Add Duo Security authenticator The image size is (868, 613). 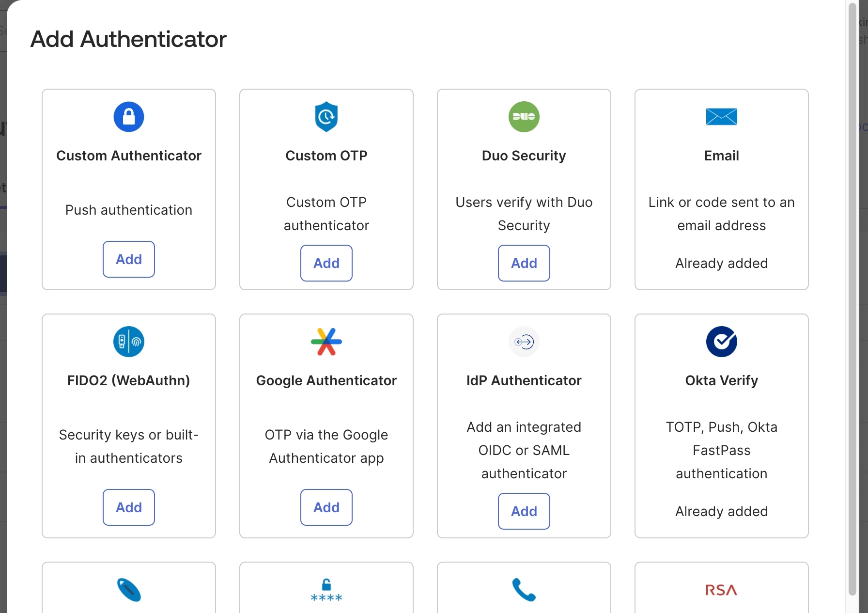tap(524, 263)
